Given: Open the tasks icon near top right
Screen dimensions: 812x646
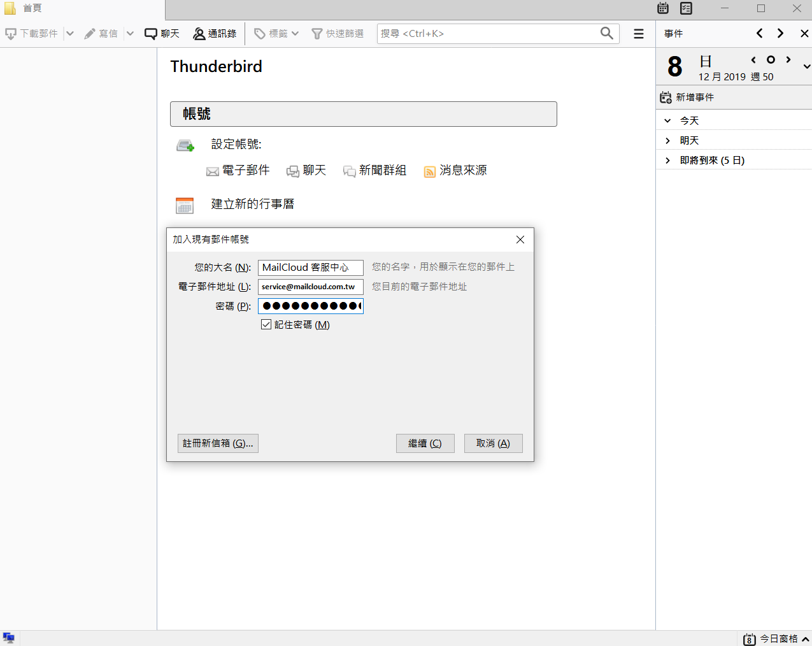Looking at the screenshot, I should [x=686, y=8].
